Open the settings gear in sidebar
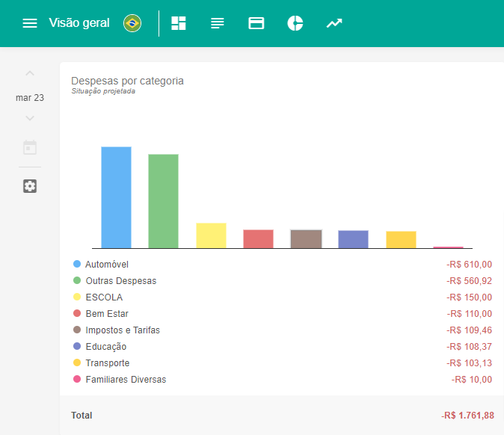 coord(30,186)
